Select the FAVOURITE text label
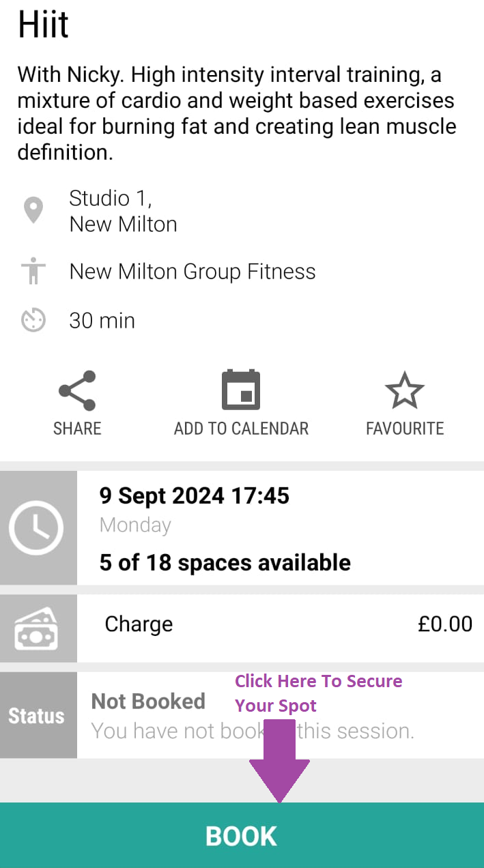Screen dimensions: 484x868 coord(405,429)
